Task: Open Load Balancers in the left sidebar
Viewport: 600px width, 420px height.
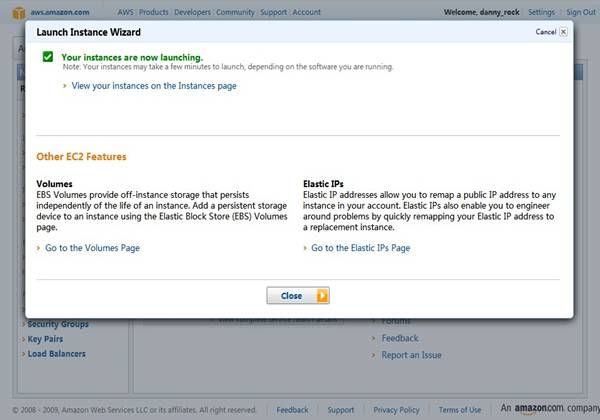Action: [56, 354]
